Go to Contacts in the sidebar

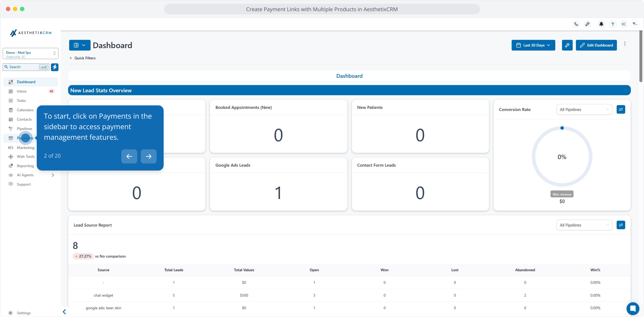(24, 119)
